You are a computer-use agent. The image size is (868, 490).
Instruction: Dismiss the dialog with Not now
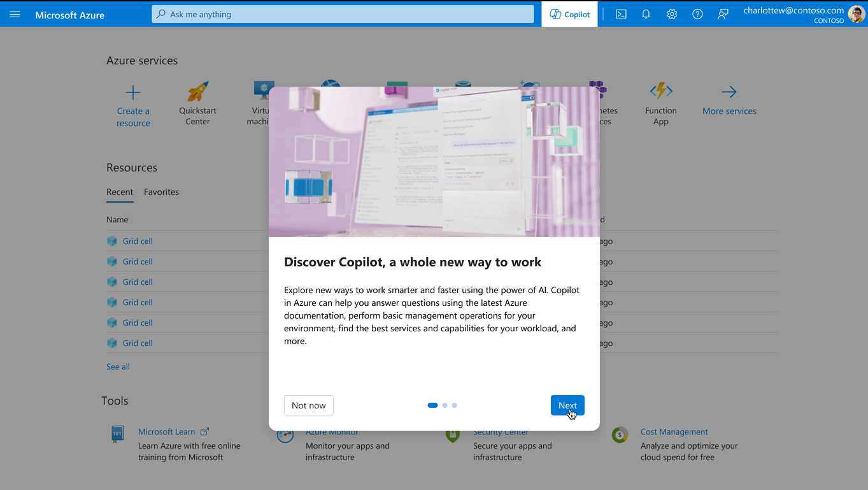[x=308, y=405]
